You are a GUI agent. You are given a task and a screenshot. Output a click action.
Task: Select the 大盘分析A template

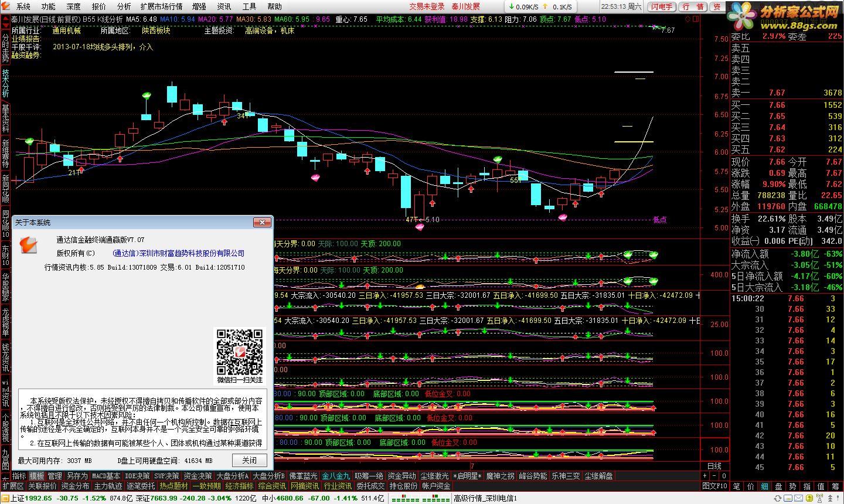(x=233, y=476)
